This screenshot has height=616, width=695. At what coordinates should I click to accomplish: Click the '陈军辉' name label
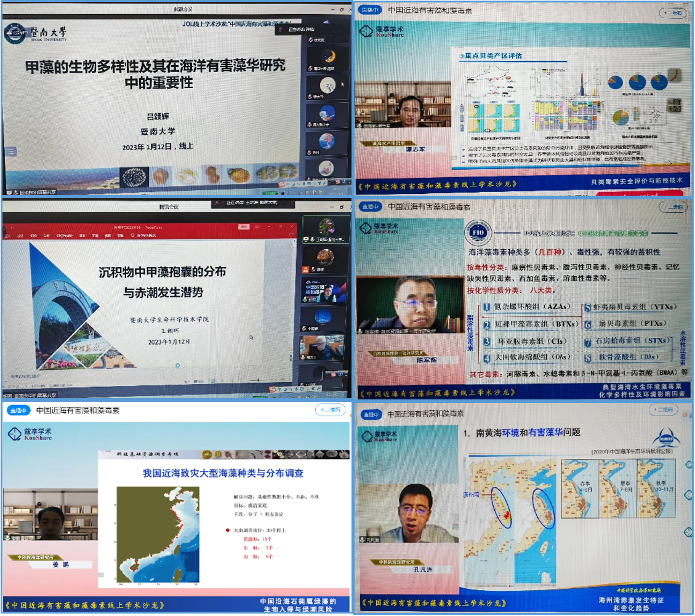point(426,360)
